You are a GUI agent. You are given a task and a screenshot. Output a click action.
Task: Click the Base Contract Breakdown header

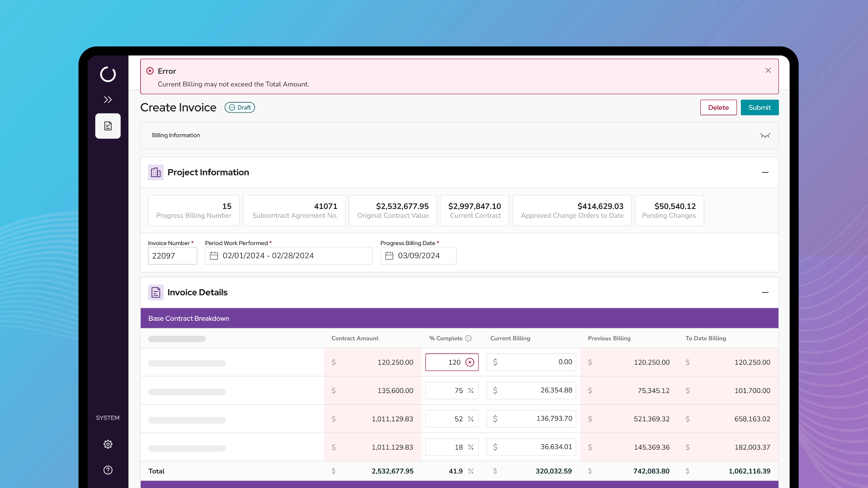pos(189,318)
